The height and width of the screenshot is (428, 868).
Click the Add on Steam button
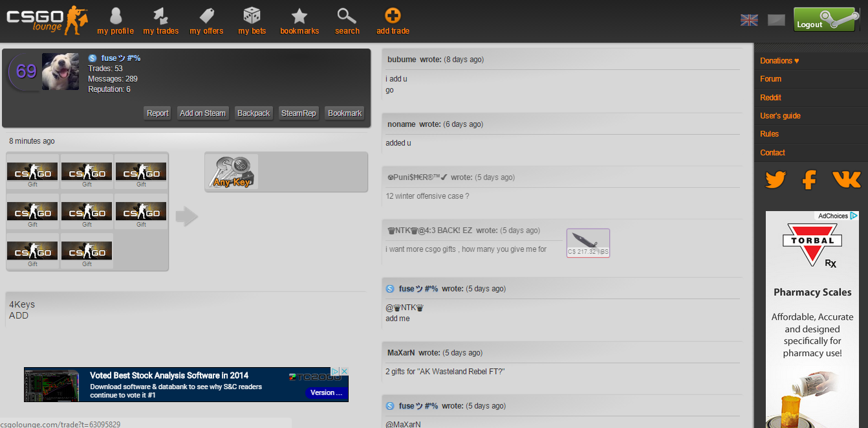pos(202,113)
